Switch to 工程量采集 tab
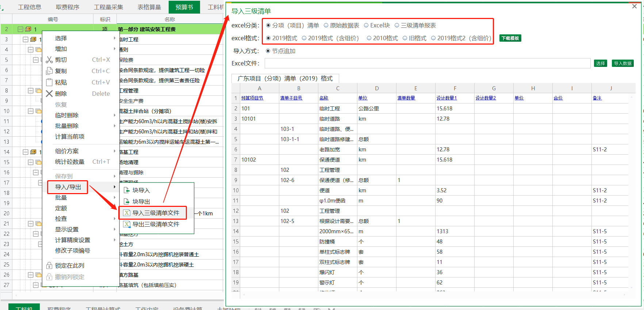The width and height of the screenshot is (644, 310). coord(108,7)
